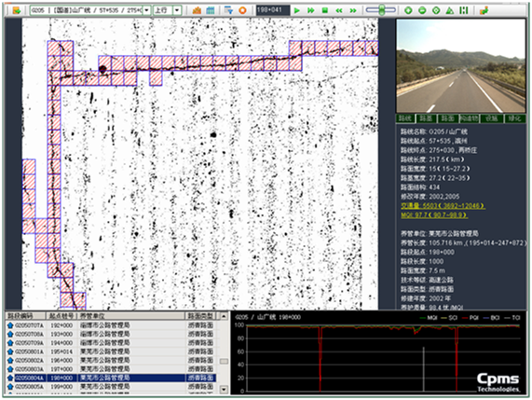The image size is (532, 400).
Task: Click the large black pothole blob in the crack image
Action: tap(102, 69)
